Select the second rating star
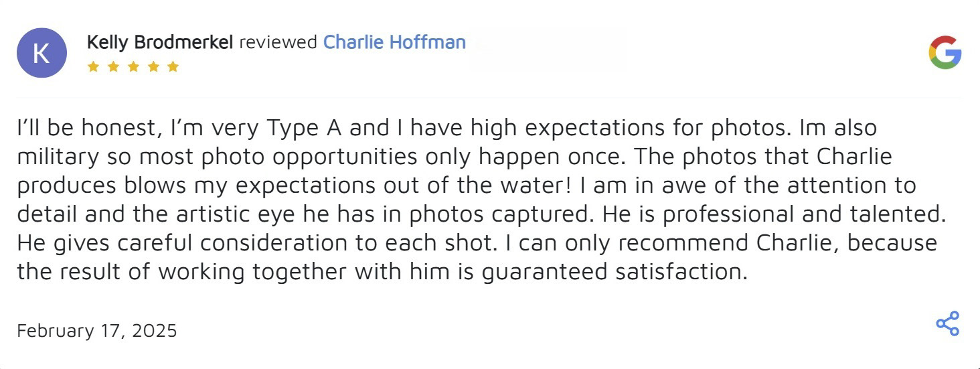The height and width of the screenshot is (369, 980). 113,66
